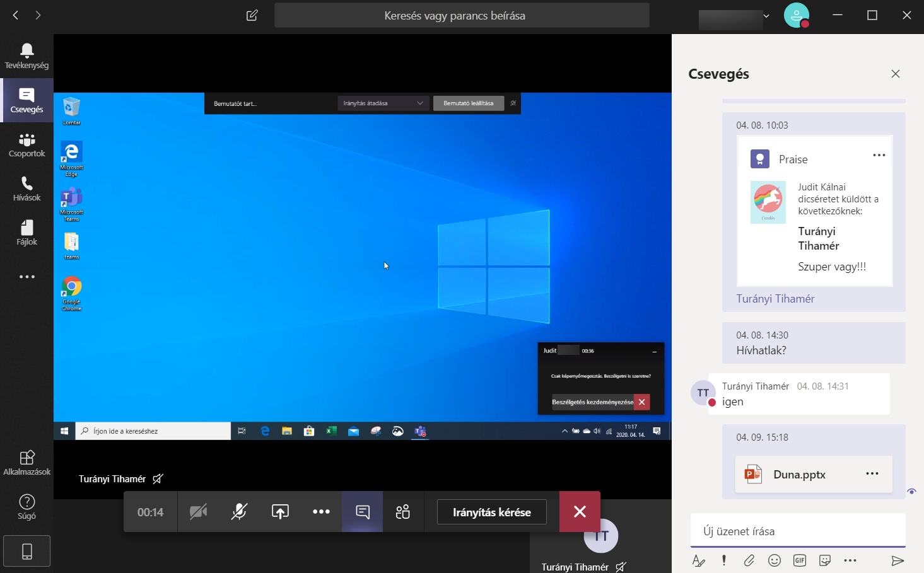Open the Alkalmazások apps store
Viewport: 924px width, 573px height.
pyautogui.click(x=26, y=463)
